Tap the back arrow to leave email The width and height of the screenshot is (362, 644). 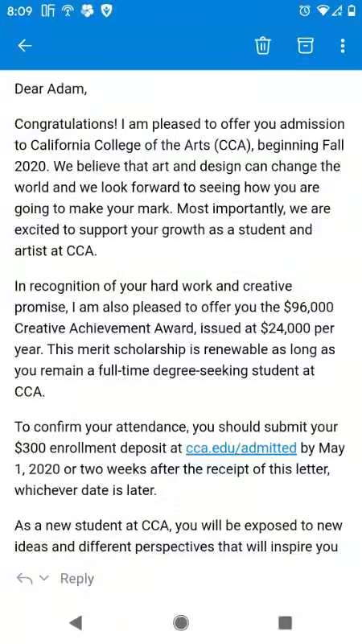point(25,46)
